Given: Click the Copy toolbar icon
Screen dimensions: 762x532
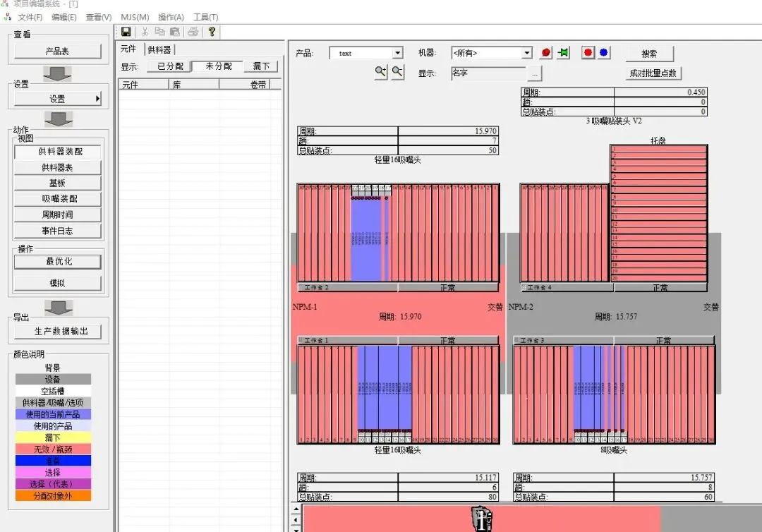Looking at the screenshot, I should 159,32.
